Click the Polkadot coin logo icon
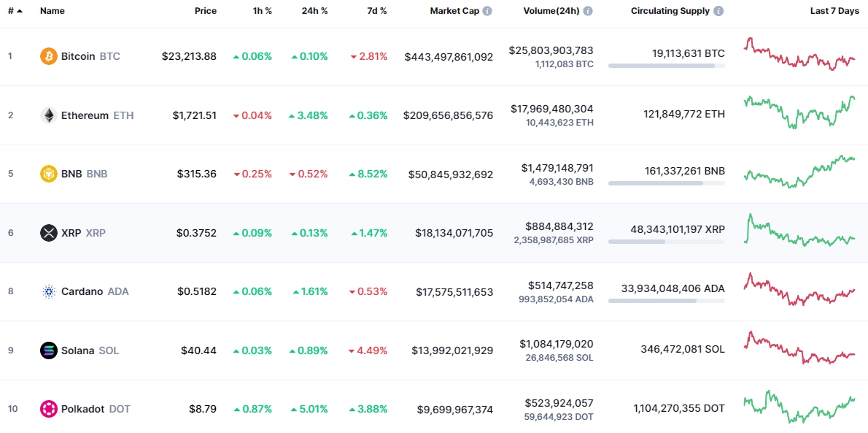Screen dimensions: 868x433 [49, 409]
